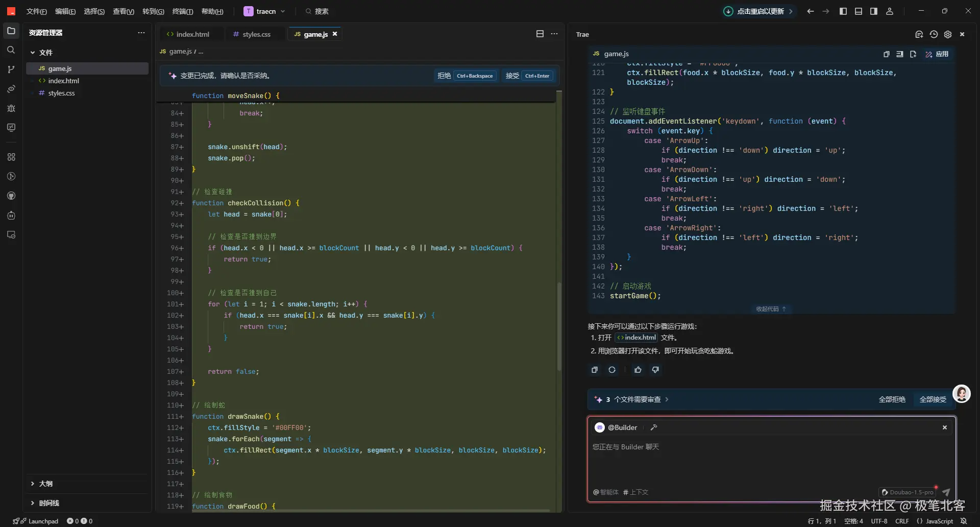Image resolution: width=980 pixels, height=527 pixels.
Task: Click the thumbs up icon on the response
Action: (x=638, y=370)
